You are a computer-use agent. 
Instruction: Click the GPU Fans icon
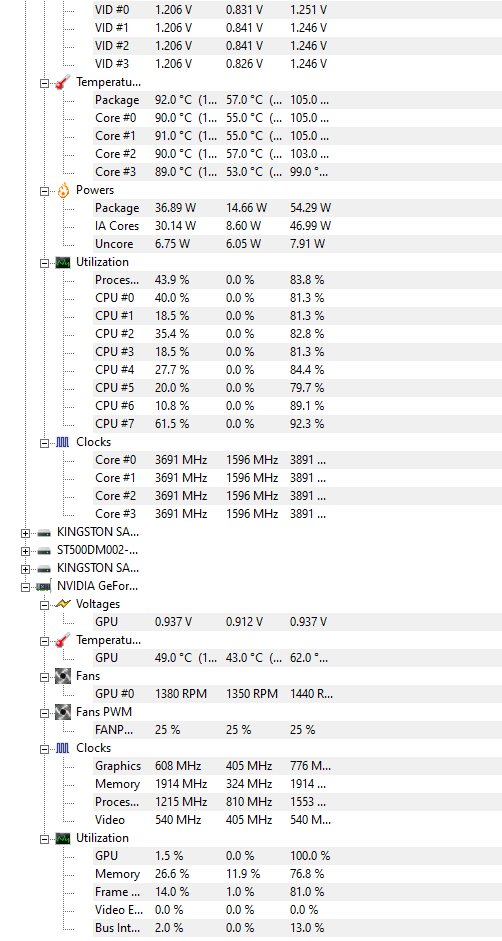63,676
